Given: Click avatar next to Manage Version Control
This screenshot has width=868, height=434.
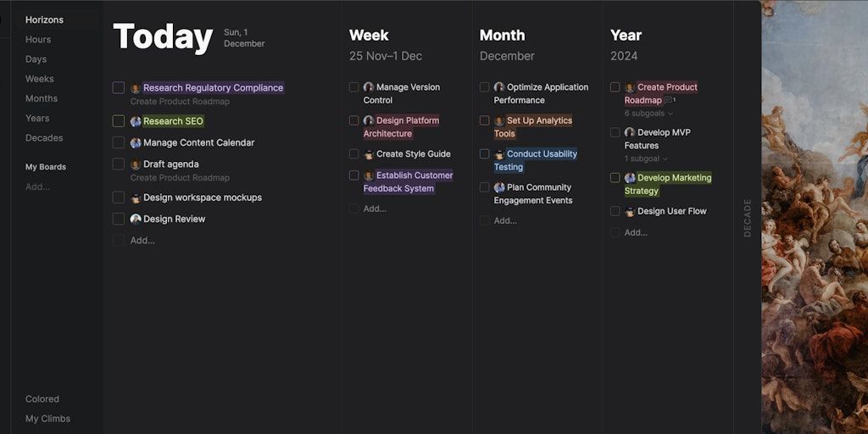Looking at the screenshot, I should point(369,87).
